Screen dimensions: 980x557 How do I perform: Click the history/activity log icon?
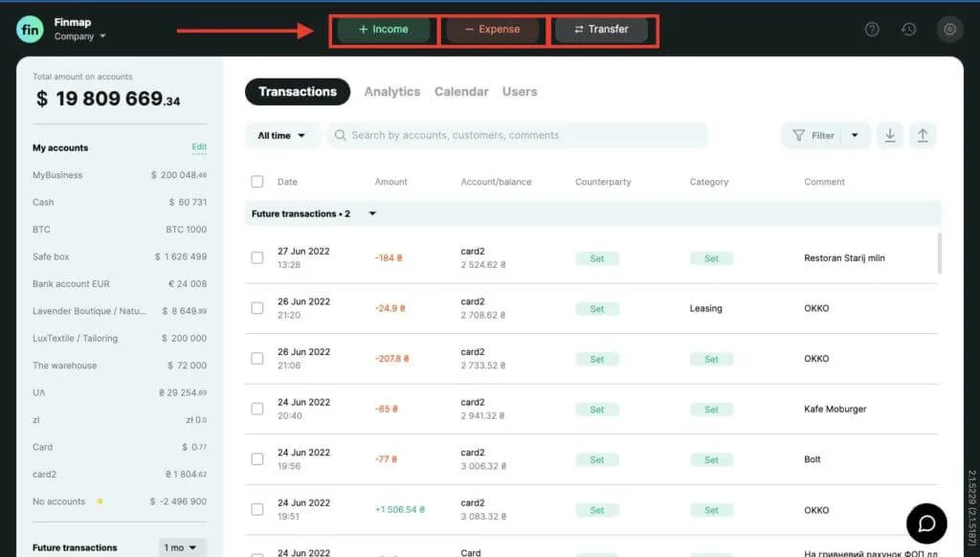click(909, 29)
